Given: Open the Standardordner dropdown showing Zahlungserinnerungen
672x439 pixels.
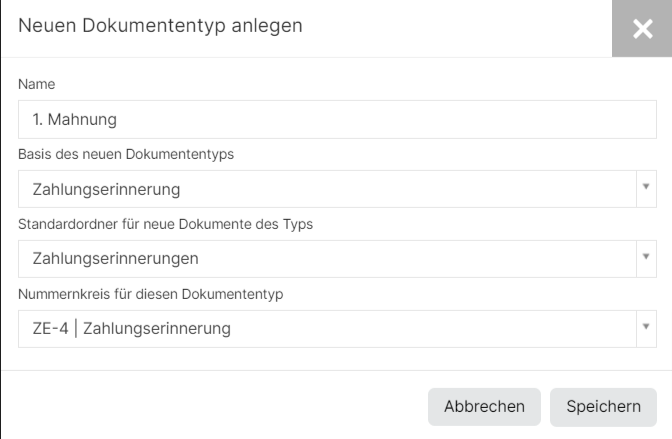Looking at the screenshot, I should [x=337, y=259].
